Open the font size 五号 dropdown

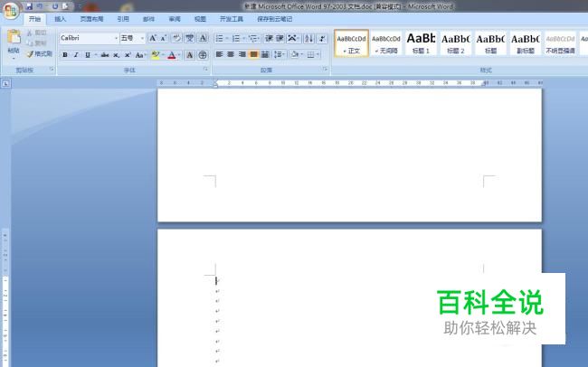(143, 38)
